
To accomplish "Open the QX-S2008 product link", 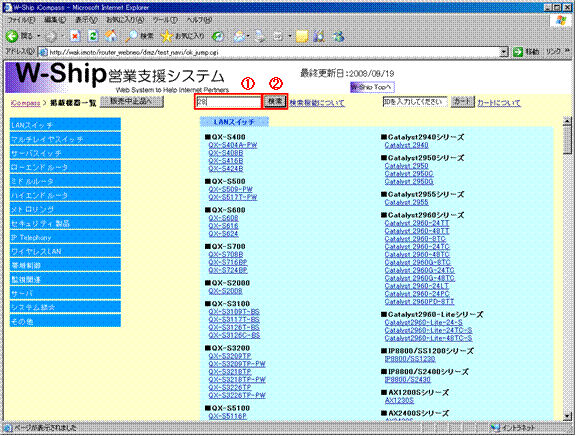I will pyautogui.click(x=226, y=291).
